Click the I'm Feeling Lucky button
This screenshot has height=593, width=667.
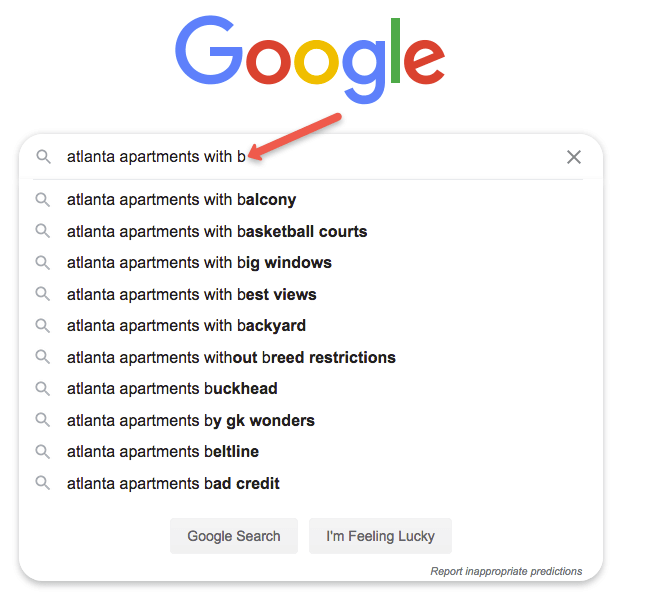pyautogui.click(x=380, y=536)
